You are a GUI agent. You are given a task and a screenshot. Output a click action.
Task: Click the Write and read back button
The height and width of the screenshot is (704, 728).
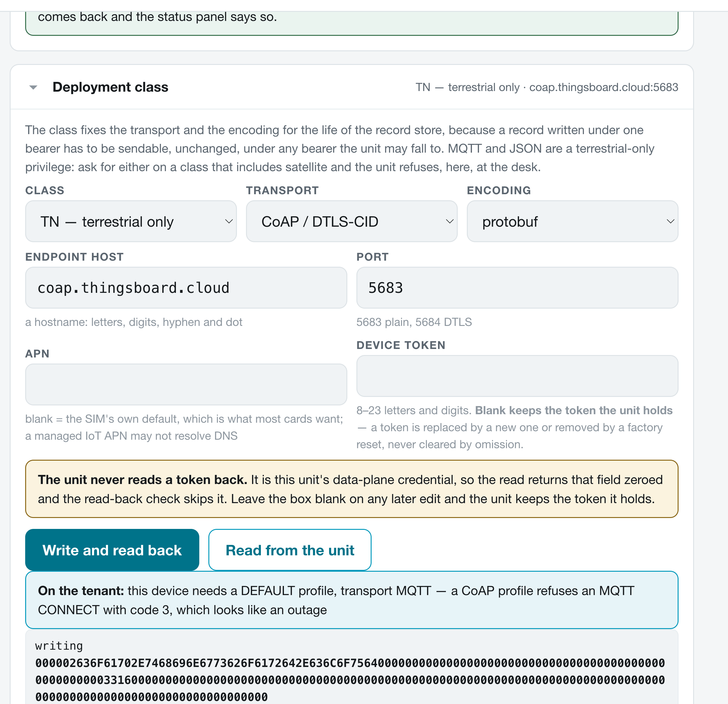(112, 550)
